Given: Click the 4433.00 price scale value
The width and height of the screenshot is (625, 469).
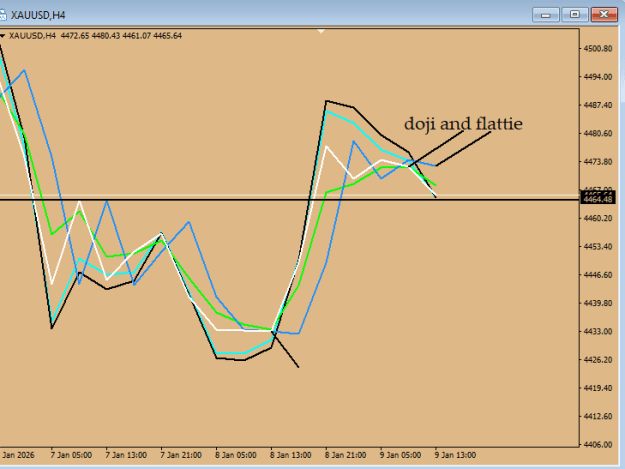Looking at the screenshot, I should click(x=598, y=332).
